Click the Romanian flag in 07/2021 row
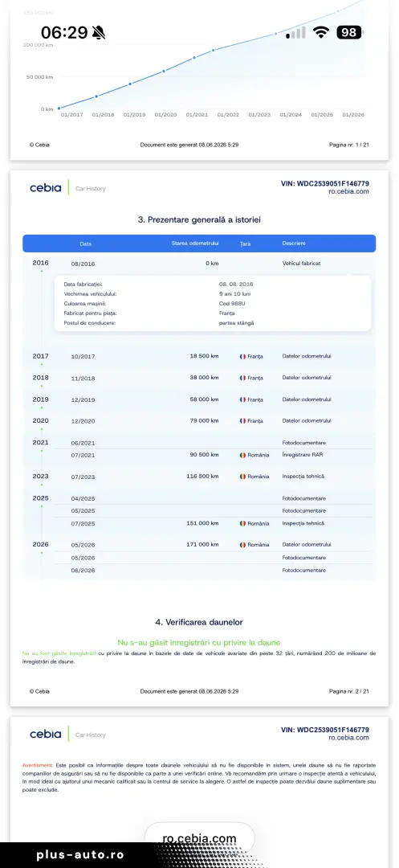The width and height of the screenshot is (399, 868). click(x=242, y=455)
